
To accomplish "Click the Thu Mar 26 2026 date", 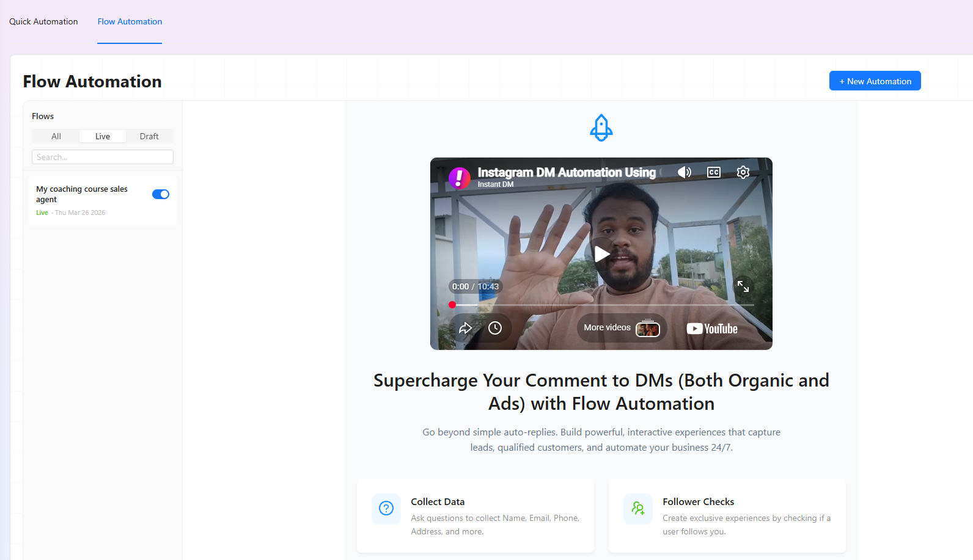I will pyautogui.click(x=80, y=213).
